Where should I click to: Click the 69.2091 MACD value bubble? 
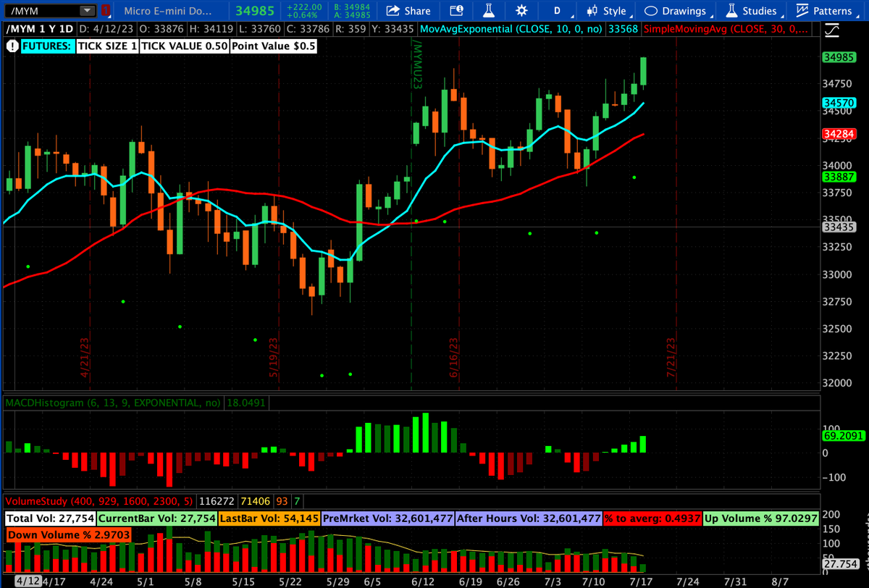point(843,437)
